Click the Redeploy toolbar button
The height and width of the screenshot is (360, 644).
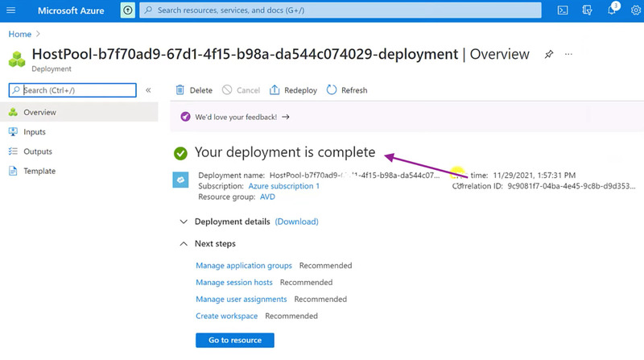point(293,90)
